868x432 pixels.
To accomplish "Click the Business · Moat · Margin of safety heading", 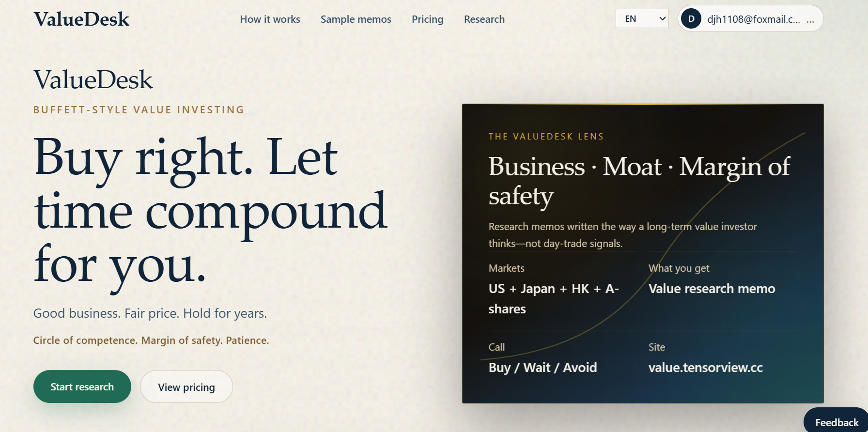I will [639, 181].
